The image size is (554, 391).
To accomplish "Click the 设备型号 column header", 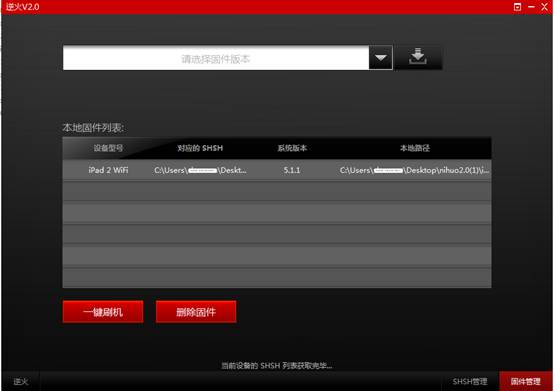I will coord(108,148).
